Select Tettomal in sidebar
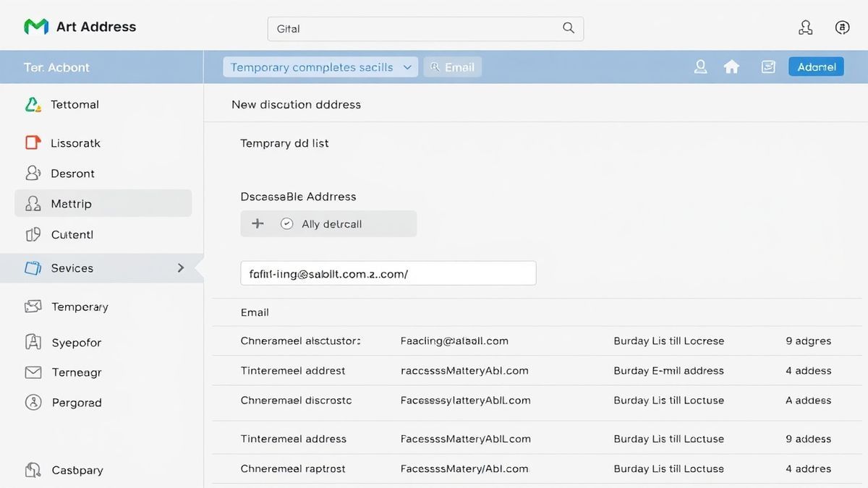This screenshot has height=488, width=868. 75,105
